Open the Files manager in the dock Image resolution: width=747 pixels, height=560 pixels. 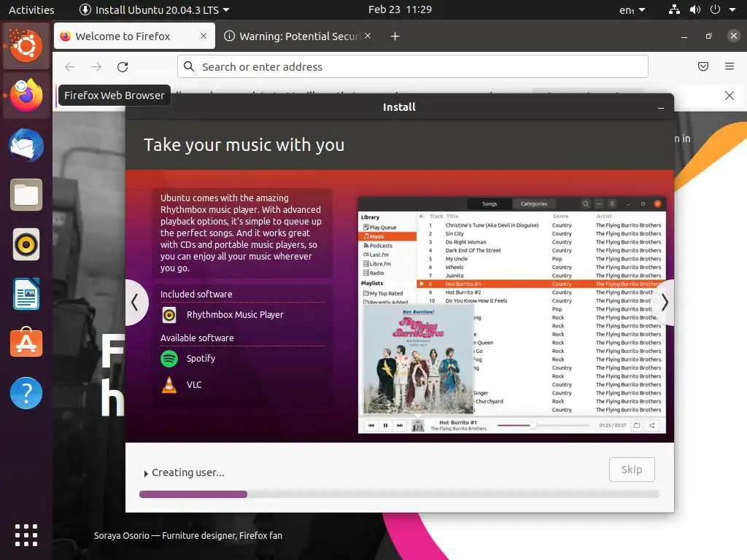[26, 195]
